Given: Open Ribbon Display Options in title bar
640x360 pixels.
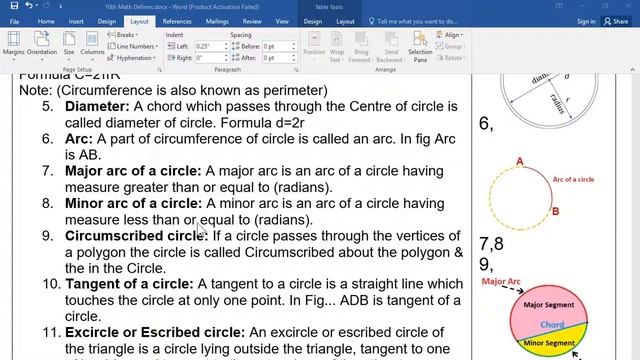Looking at the screenshot, I should [x=559, y=6].
